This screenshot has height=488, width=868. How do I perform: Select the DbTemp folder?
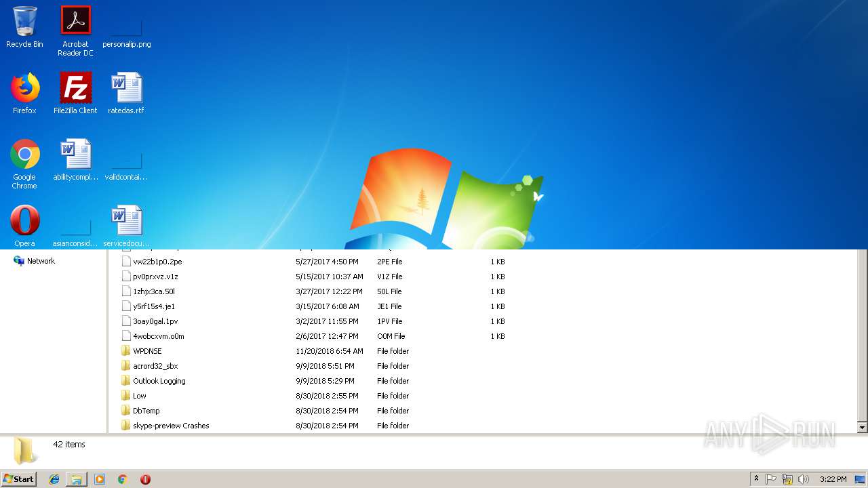[x=146, y=411]
